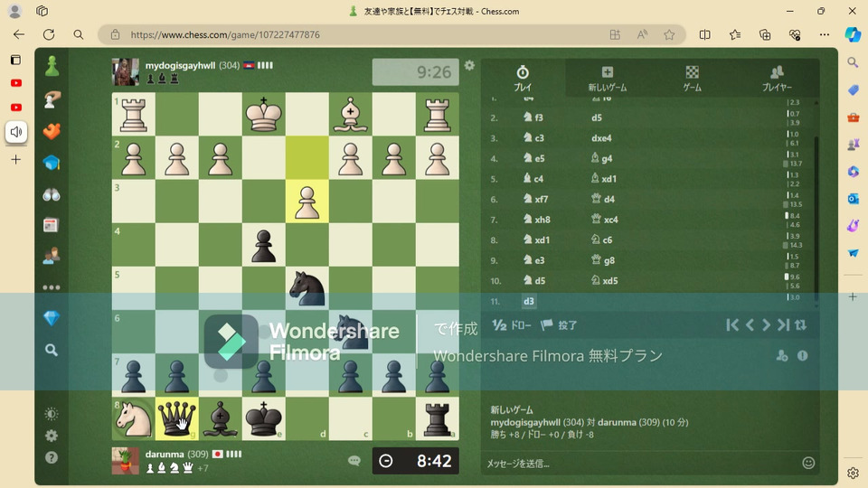Jump to the last move

tap(783, 325)
